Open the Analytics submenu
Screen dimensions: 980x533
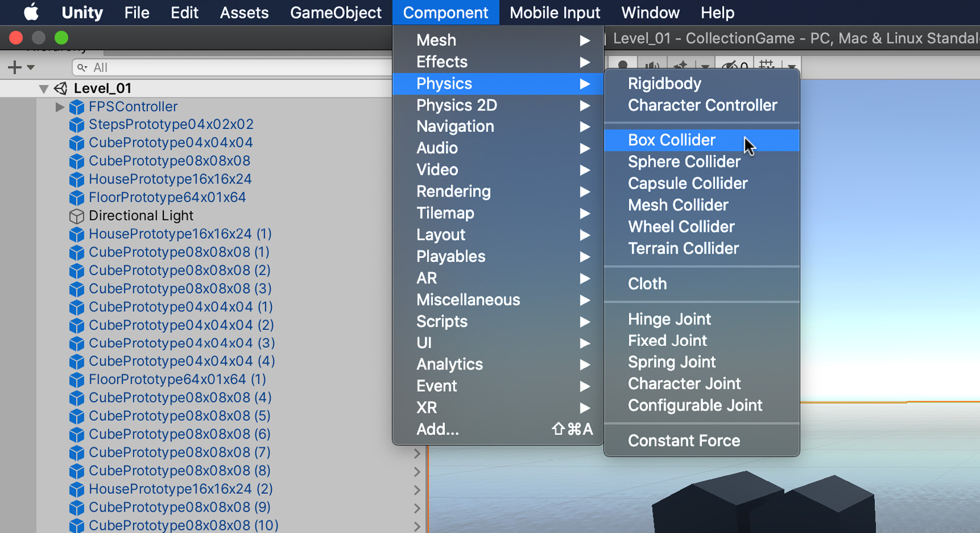(x=498, y=365)
